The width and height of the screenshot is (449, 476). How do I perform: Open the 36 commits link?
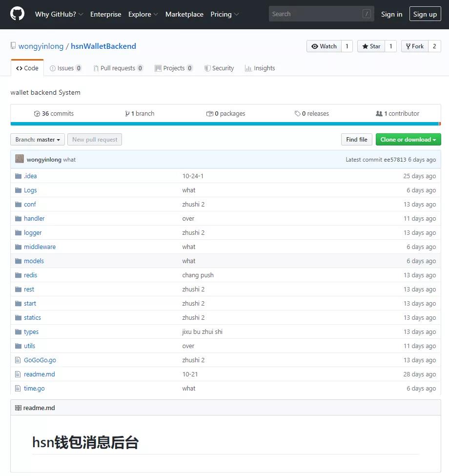click(x=54, y=114)
